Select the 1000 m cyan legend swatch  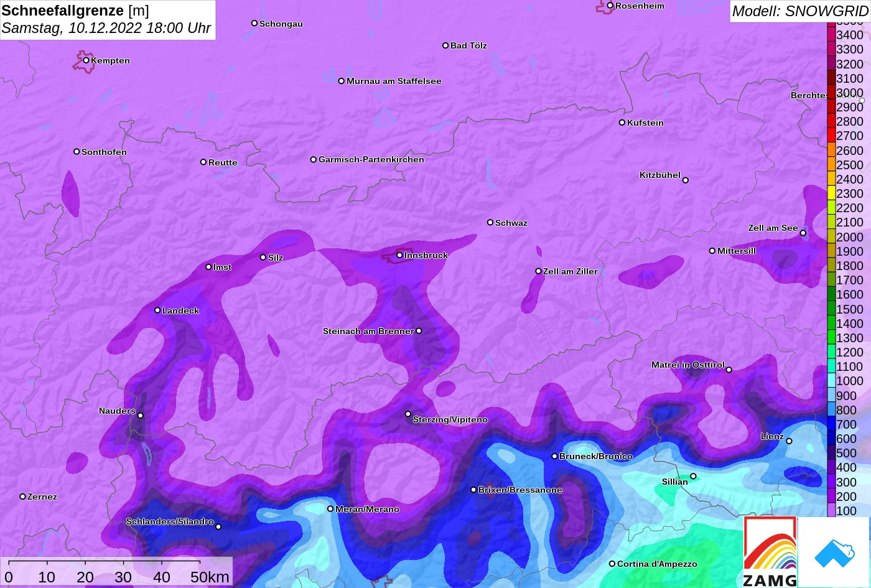point(831,380)
